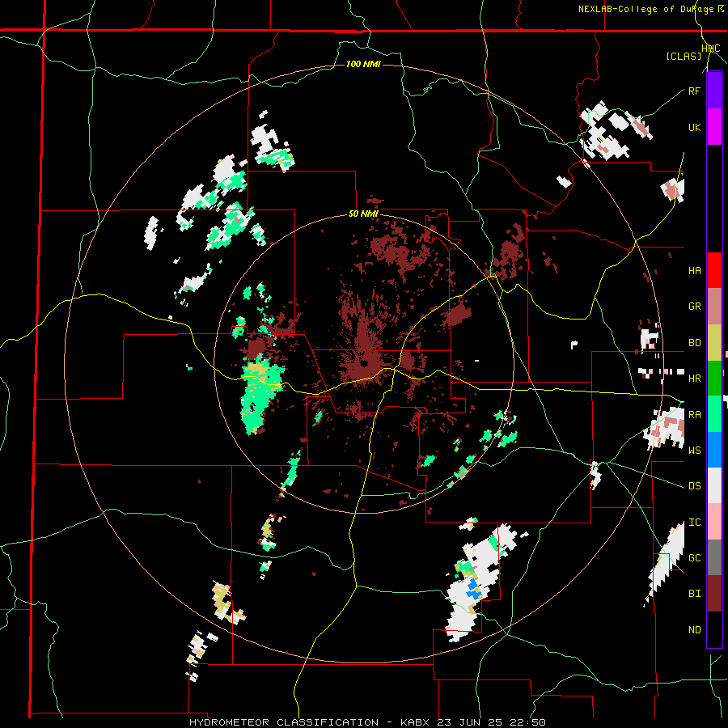Click the "HA" legend label
Screen dimensions: 728x728
point(694,271)
